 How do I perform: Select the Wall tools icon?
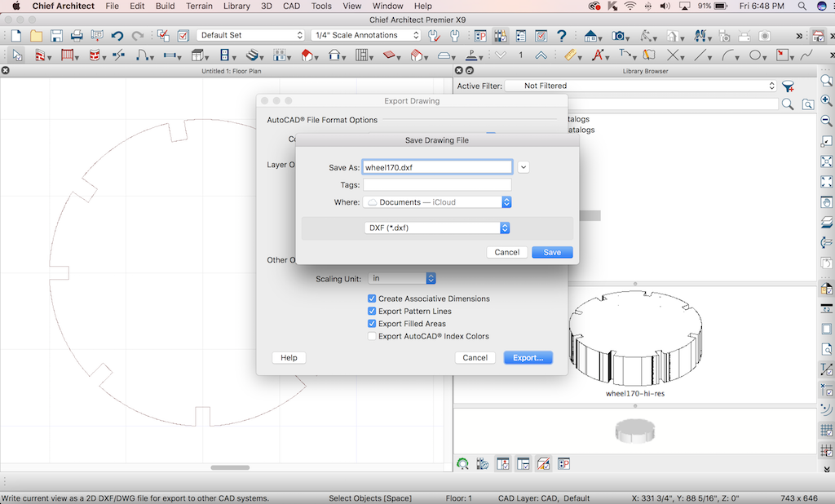click(41, 55)
